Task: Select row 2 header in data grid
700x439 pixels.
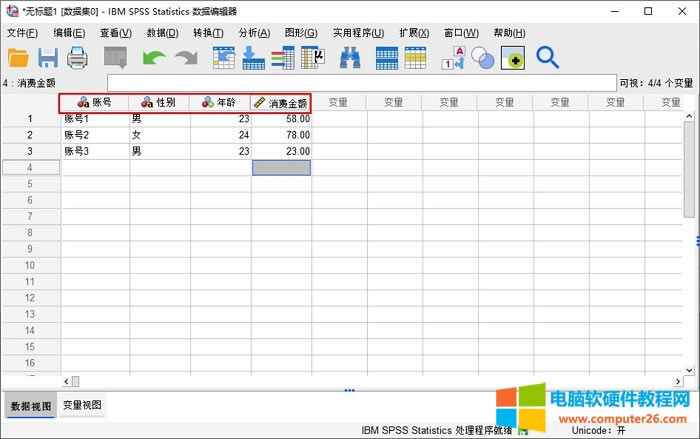Action: pyautogui.click(x=30, y=135)
